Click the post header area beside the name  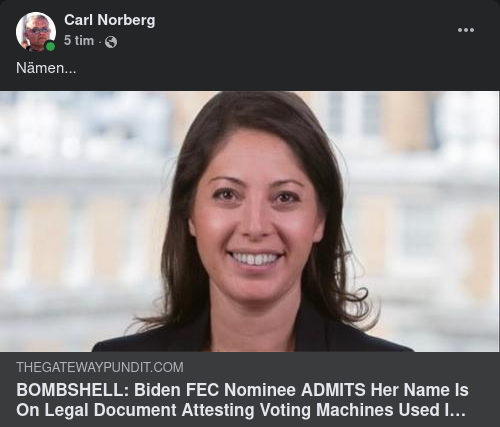pos(300,30)
